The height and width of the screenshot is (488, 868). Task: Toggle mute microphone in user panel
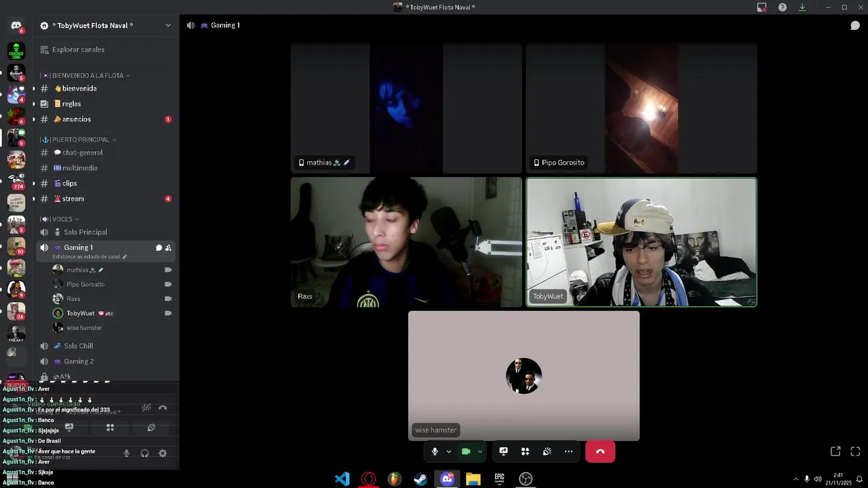126,453
